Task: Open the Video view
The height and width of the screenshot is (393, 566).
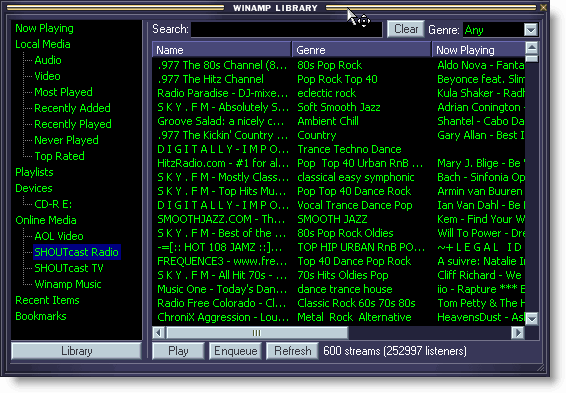Action: click(47, 76)
